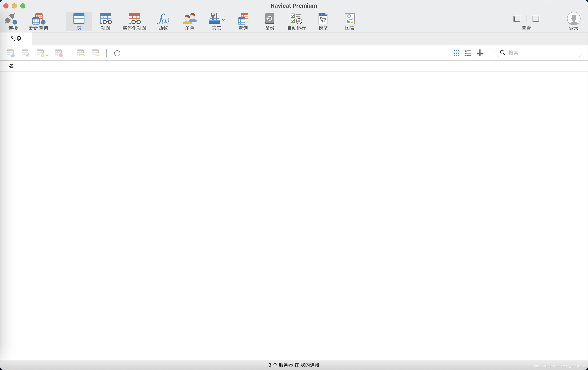Toggle the left navigation pane
This screenshot has width=588, height=370.
tap(517, 19)
